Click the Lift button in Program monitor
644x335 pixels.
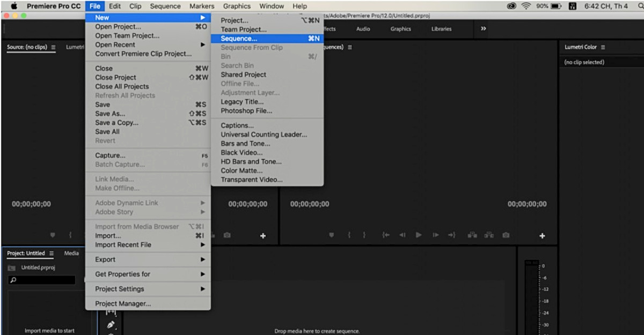pyautogui.click(x=472, y=235)
